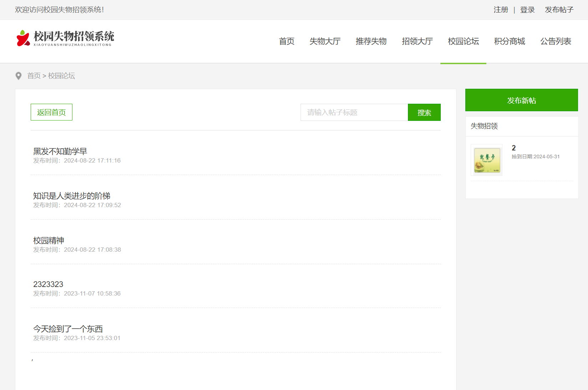Focus the post title search field
Image resolution: width=588 pixels, height=390 pixels.
click(354, 112)
